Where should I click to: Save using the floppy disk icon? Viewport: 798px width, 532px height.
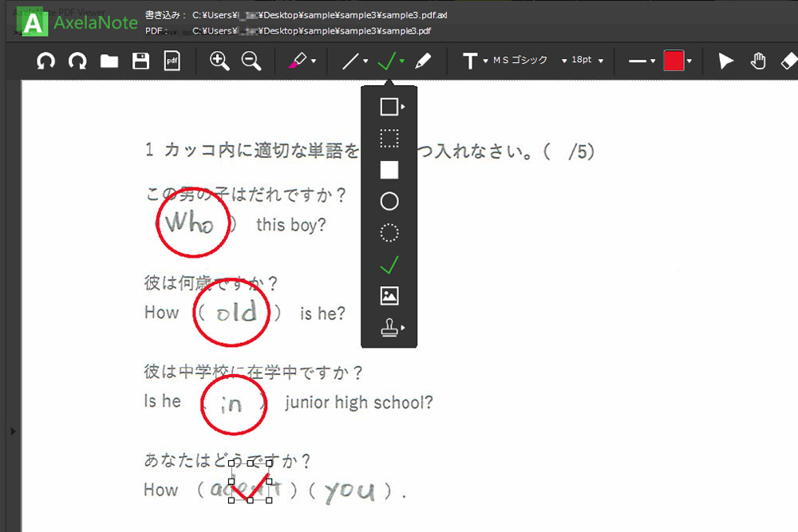pos(140,61)
